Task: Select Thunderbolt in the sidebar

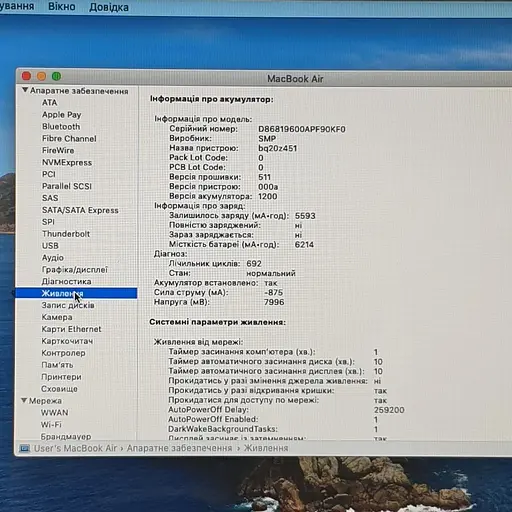Action: [x=66, y=234]
